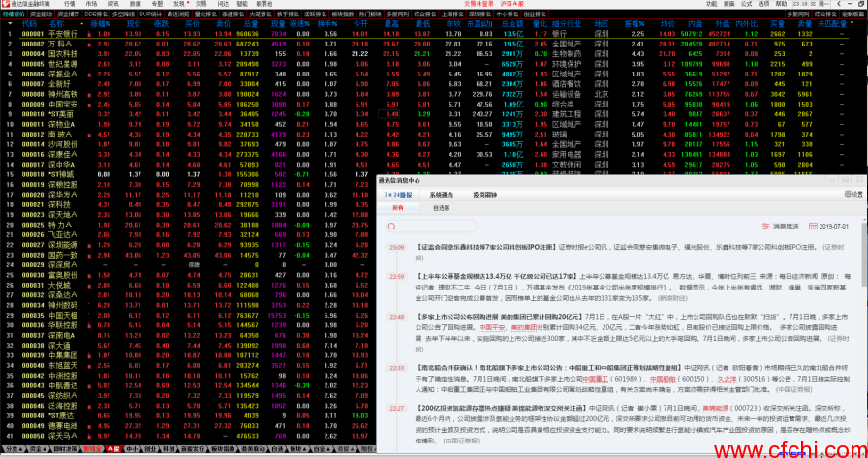This screenshot has height=458, width=868.
Task: Open the 行情 menu in the top bar
Action: 69,3
